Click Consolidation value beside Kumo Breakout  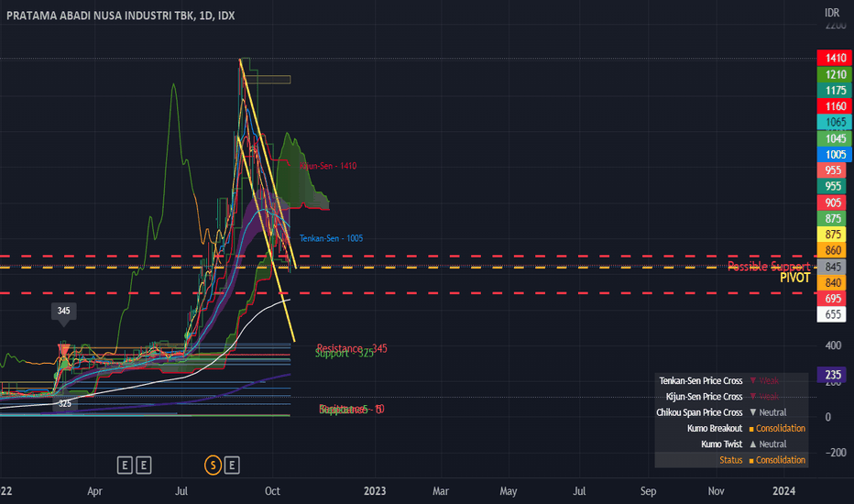pos(781,428)
